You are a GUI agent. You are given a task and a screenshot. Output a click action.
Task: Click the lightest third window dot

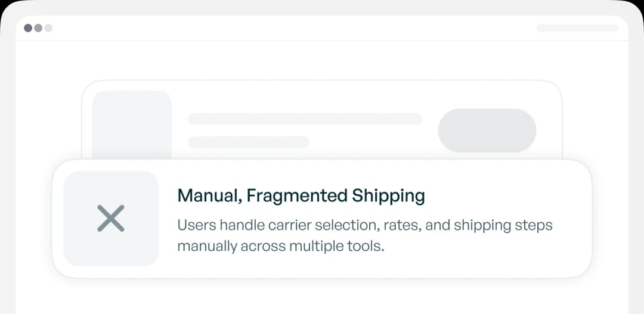tap(48, 28)
